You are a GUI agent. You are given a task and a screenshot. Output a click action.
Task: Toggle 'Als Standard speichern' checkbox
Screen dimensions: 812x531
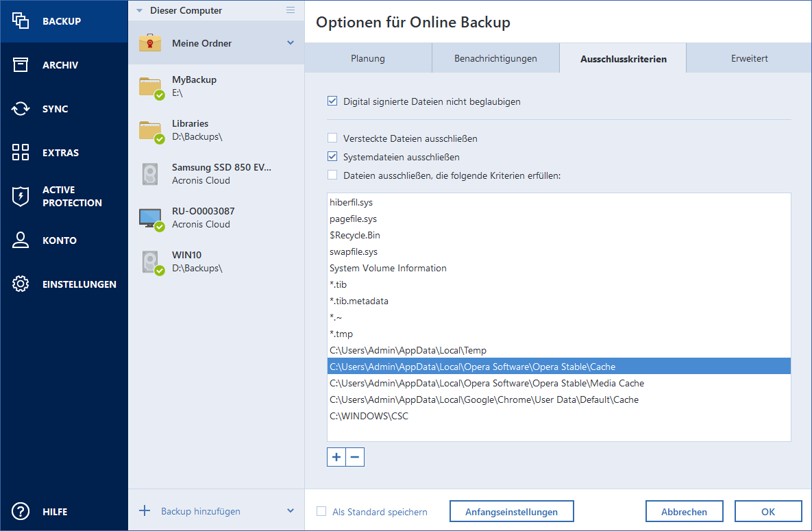coord(321,512)
